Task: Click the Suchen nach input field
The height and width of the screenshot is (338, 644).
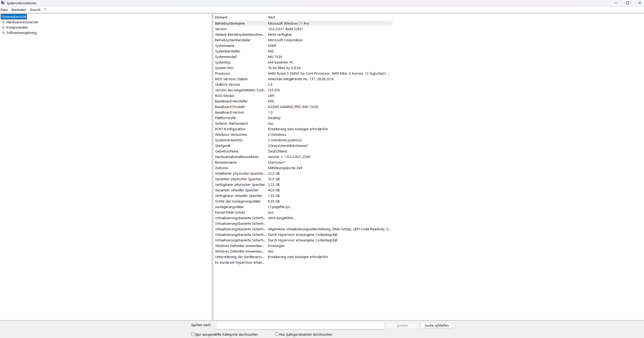Action: click(x=300, y=325)
